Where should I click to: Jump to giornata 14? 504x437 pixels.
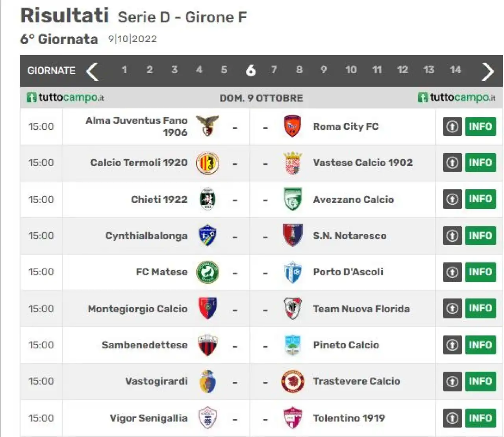point(455,70)
